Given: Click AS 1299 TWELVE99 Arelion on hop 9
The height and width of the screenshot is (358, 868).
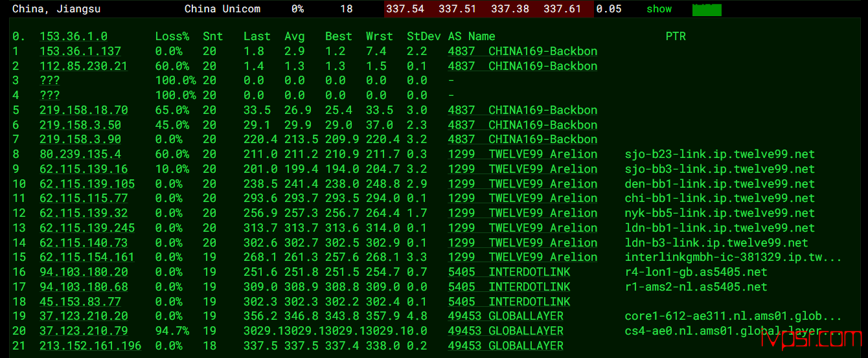Looking at the screenshot, I should (523, 169).
